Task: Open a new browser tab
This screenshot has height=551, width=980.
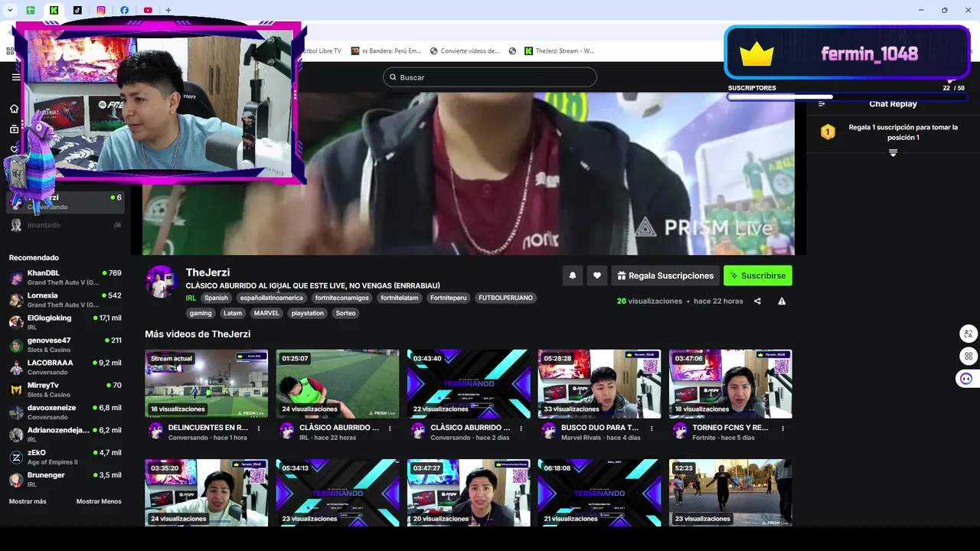Action: [x=168, y=10]
